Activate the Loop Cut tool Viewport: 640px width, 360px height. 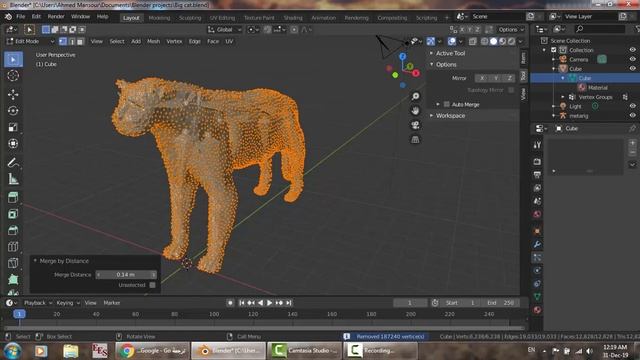13,247
